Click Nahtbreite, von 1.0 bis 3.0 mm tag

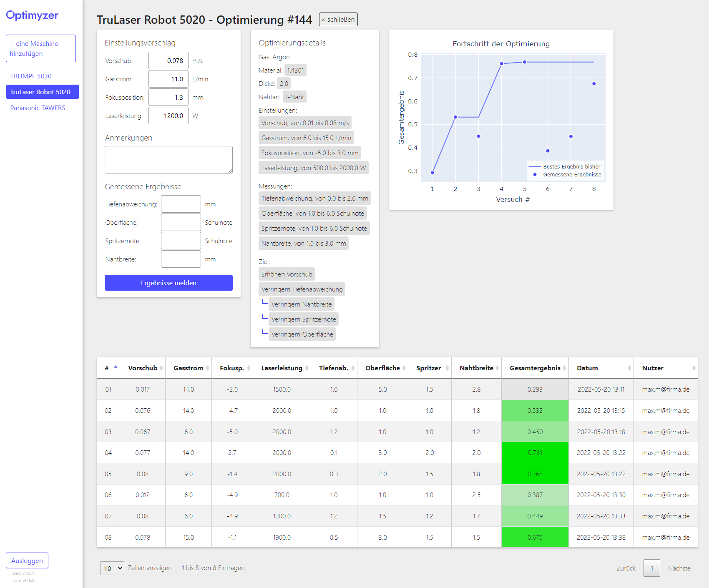(304, 243)
